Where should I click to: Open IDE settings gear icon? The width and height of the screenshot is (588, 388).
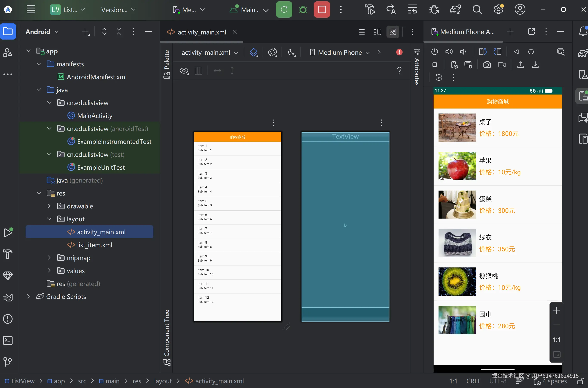tap(499, 10)
